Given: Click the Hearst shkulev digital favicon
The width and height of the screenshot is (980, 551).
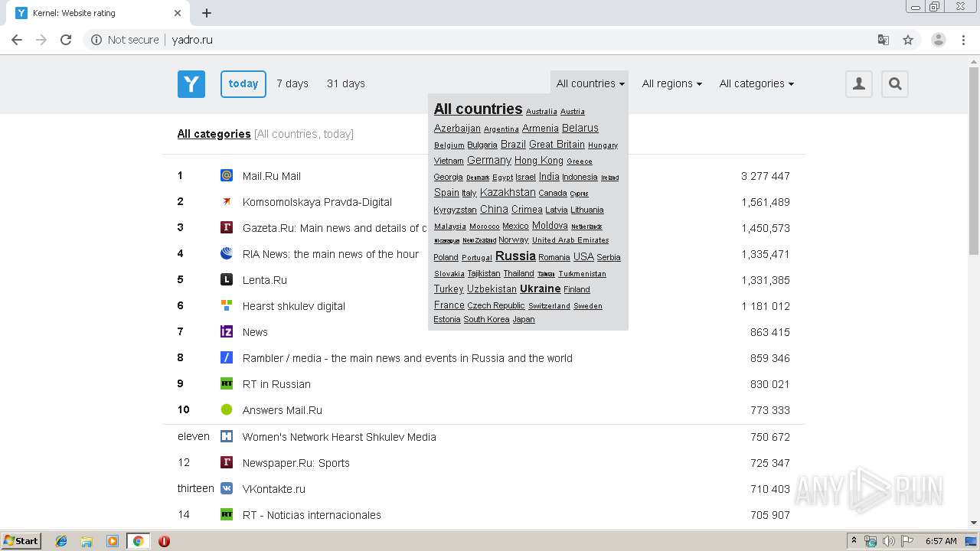Looking at the screenshot, I should tap(227, 305).
